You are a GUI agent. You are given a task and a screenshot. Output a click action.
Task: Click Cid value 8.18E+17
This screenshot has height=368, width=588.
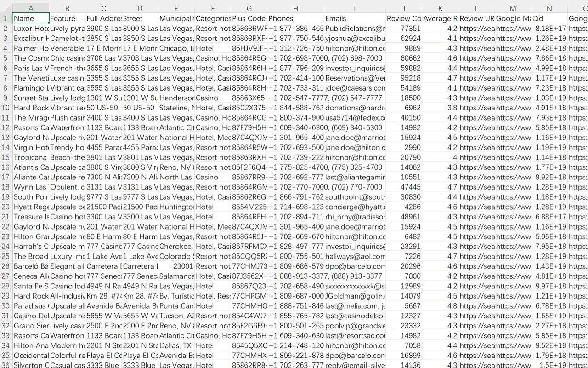pyautogui.click(x=549, y=28)
